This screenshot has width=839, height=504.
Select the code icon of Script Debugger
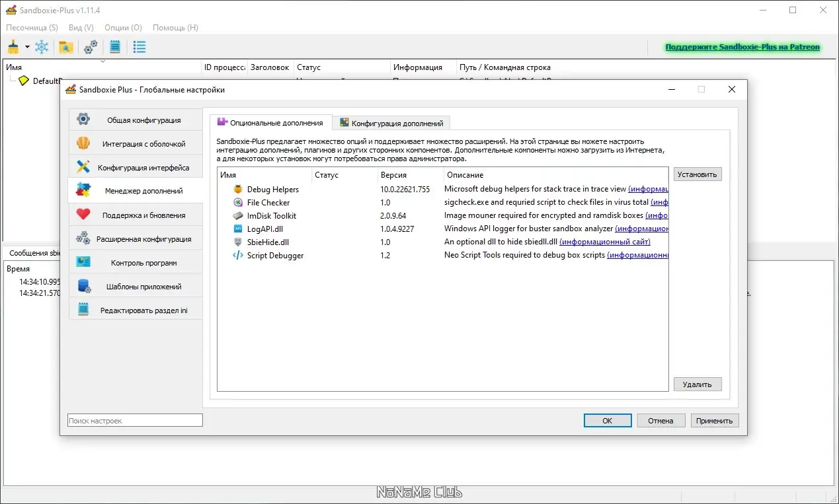point(238,255)
